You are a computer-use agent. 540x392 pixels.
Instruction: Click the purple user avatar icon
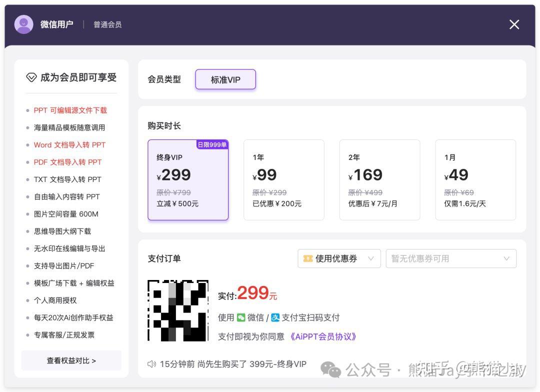[24, 24]
